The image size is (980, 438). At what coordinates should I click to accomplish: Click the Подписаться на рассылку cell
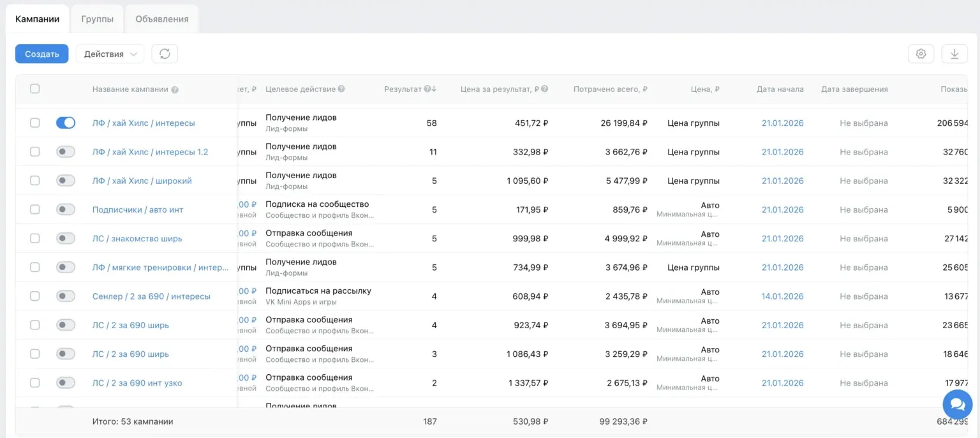coord(318,291)
